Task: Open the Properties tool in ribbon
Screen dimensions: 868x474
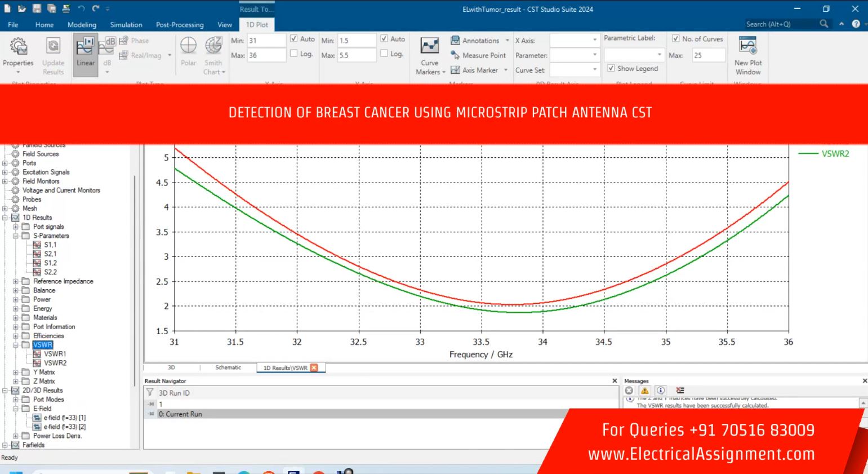Action: tap(18, 54)
